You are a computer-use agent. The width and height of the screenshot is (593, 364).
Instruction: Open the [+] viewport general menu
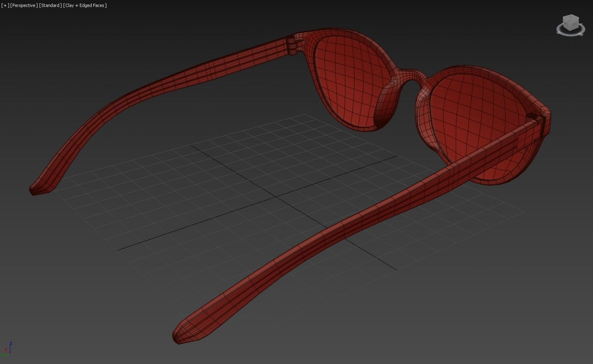(x=5, y=5)
